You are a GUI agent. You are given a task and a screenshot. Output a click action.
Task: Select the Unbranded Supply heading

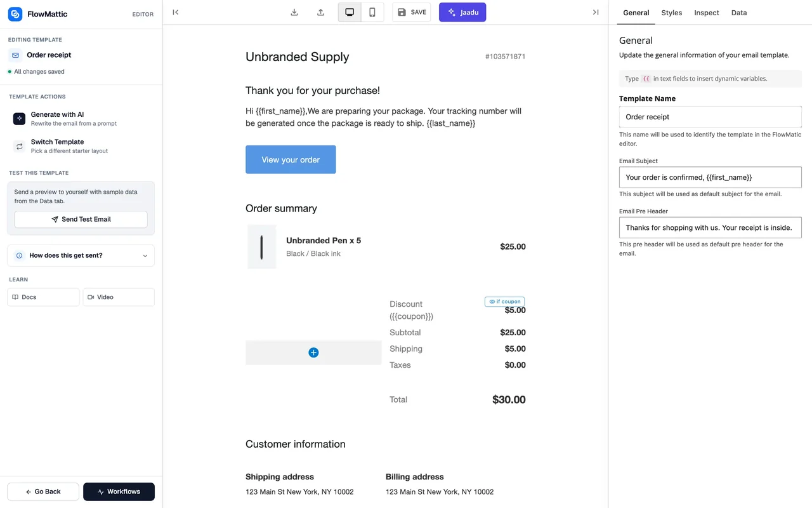click(298, 57)
